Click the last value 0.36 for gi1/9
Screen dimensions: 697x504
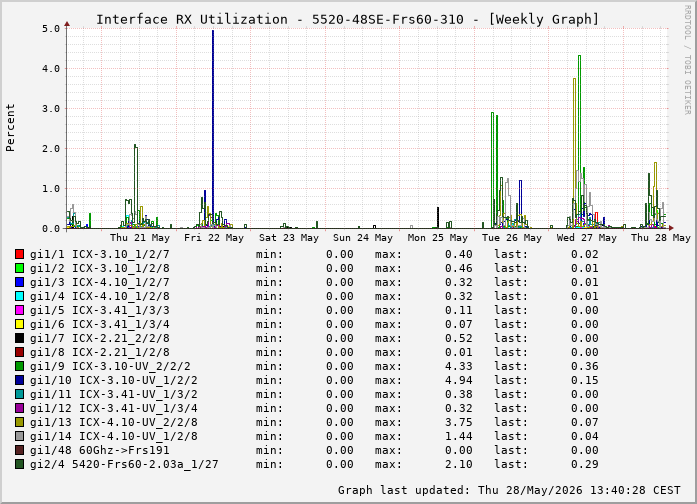585,366
